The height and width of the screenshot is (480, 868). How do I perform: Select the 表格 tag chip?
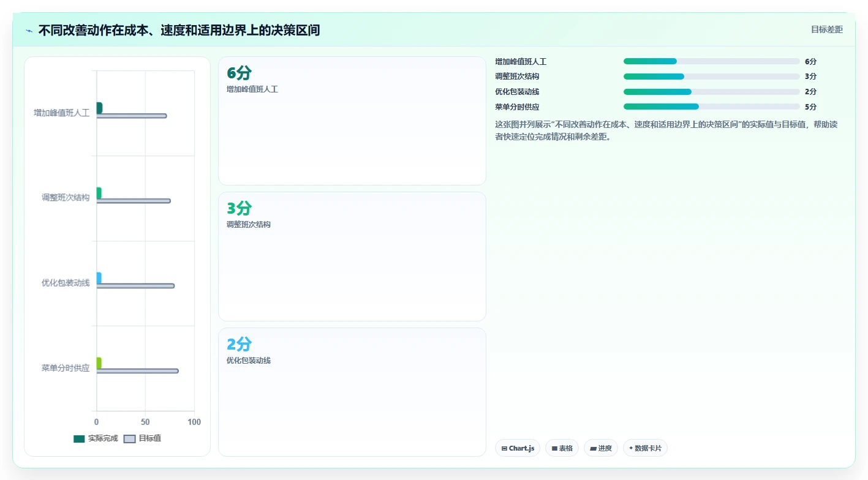[562, 448]
